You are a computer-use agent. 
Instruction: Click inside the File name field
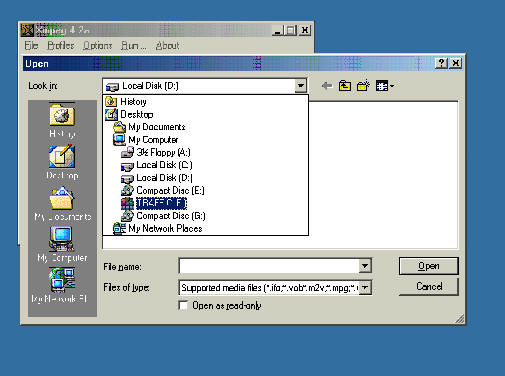coord(269,266)
